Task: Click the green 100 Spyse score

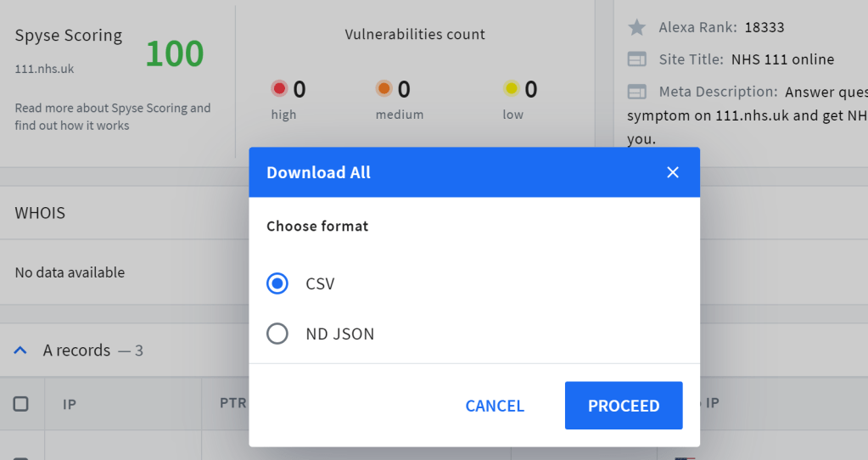Action: [x=174, y=53]
